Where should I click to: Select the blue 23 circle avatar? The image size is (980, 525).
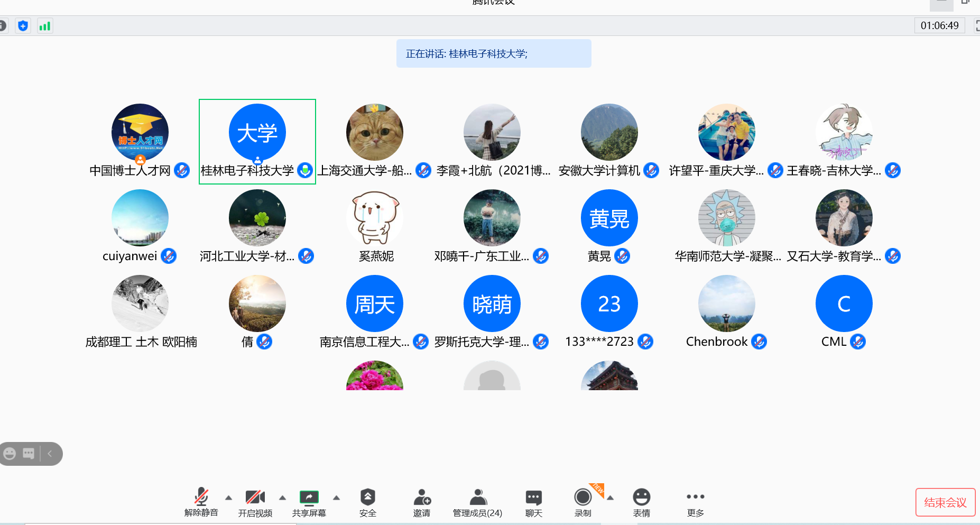[609, 303]
